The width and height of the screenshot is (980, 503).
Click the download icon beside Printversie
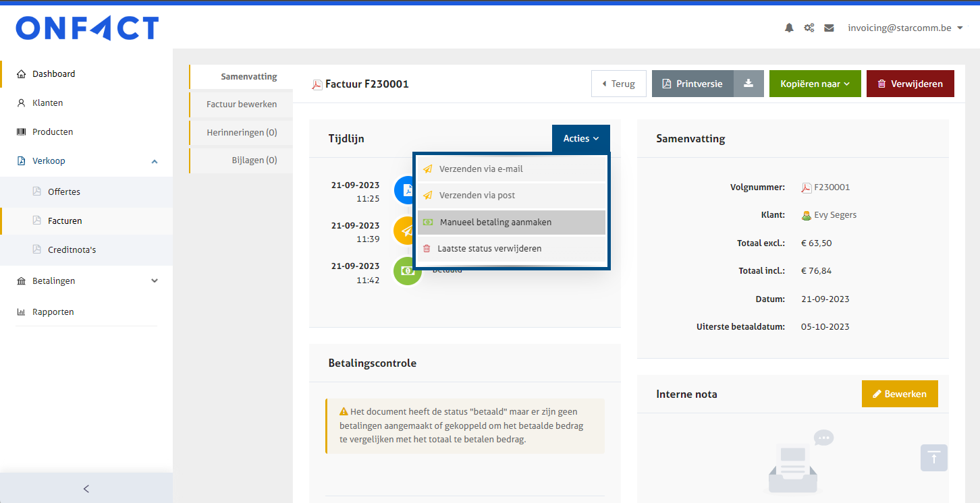[748, 84]
